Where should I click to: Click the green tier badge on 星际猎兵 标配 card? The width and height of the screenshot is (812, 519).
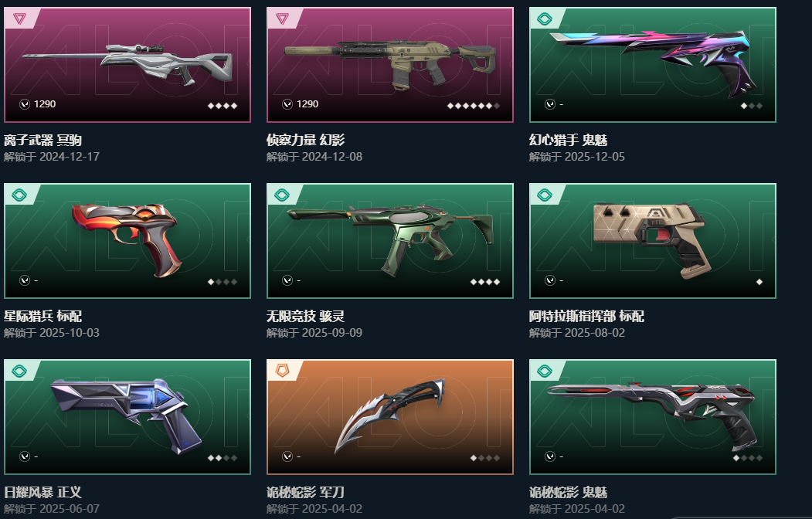pos(19,195)
